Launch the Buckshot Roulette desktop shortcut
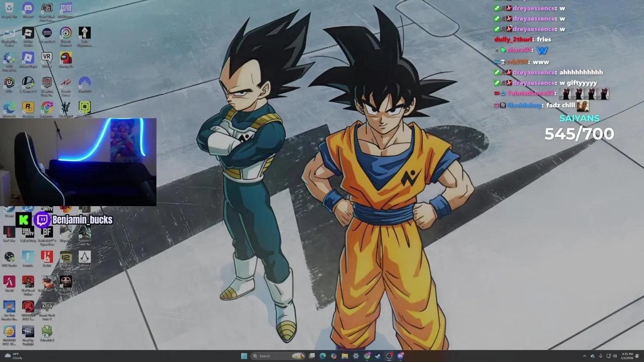 point(65,285)
